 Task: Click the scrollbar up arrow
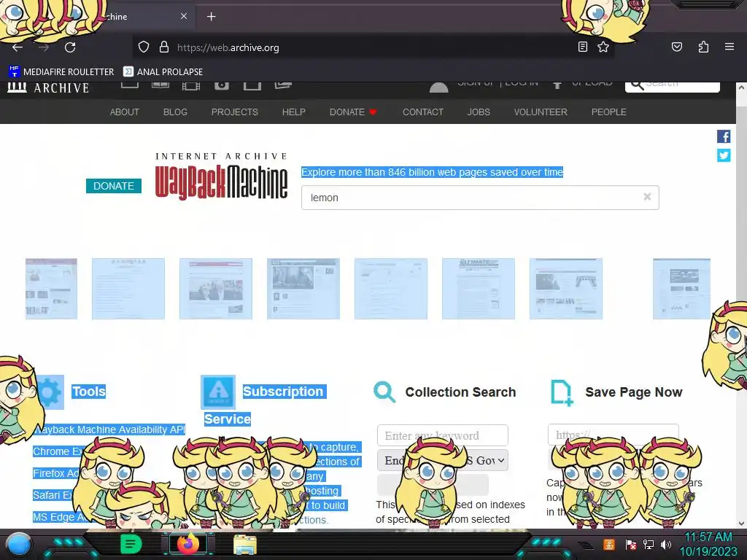(x=741, y=87)
